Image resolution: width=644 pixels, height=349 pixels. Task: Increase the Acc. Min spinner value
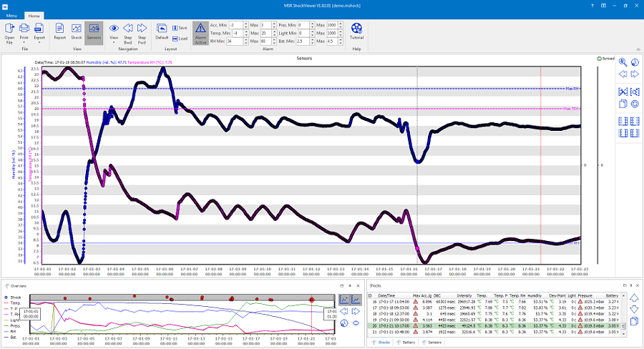246,24
